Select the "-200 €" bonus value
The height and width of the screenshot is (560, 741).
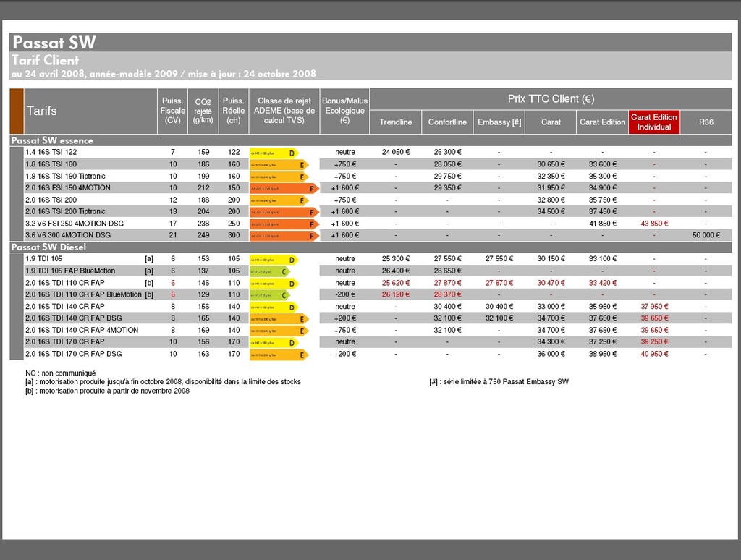coord(345,294)
